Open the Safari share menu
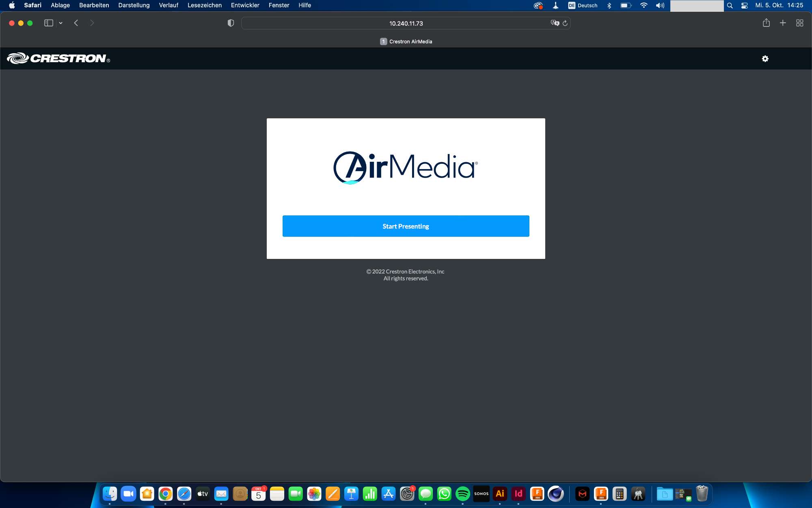The width and height of the screenshot is (812, 508). point(766,23)
